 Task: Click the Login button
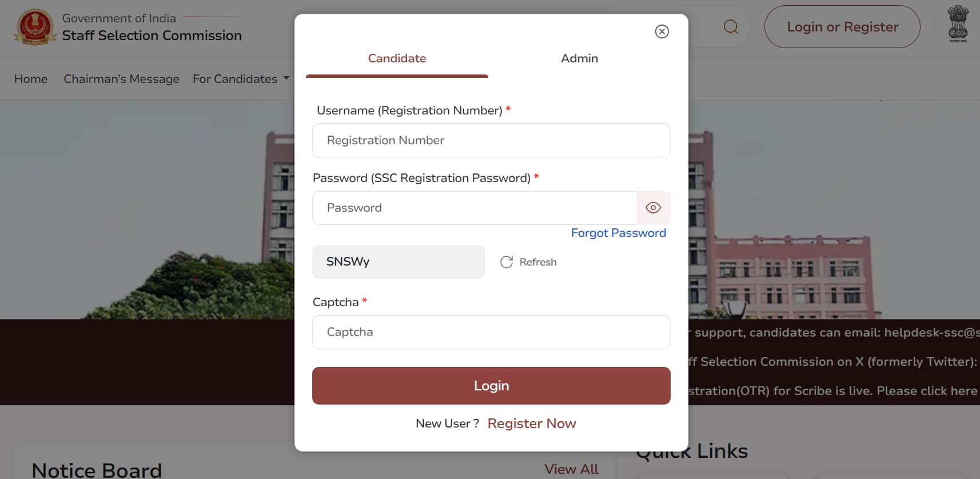pyautogui.click(x=491, y=385)
